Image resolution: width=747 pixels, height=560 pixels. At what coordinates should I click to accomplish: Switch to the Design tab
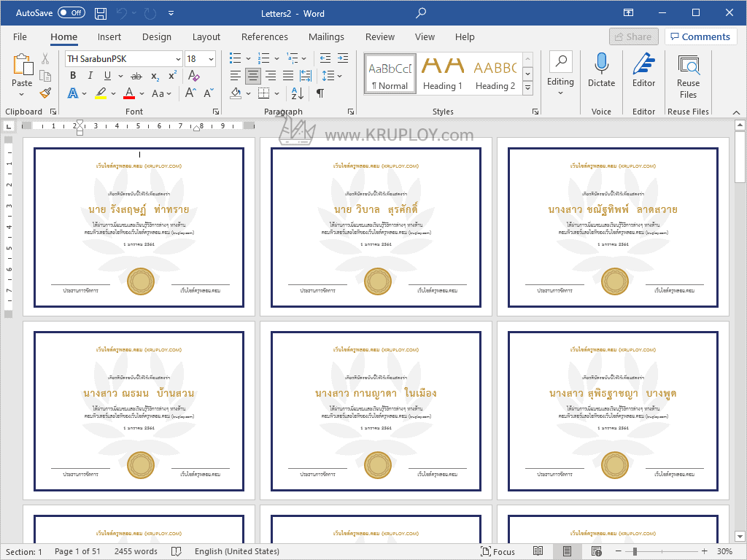tap(157, 36)
